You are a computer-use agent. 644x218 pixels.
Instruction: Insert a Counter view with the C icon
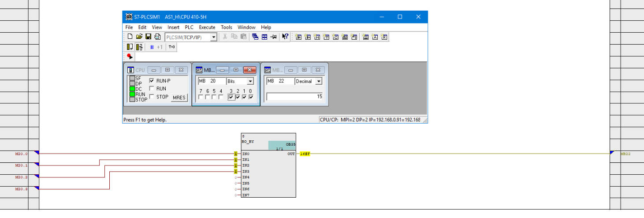pos(335,37)
